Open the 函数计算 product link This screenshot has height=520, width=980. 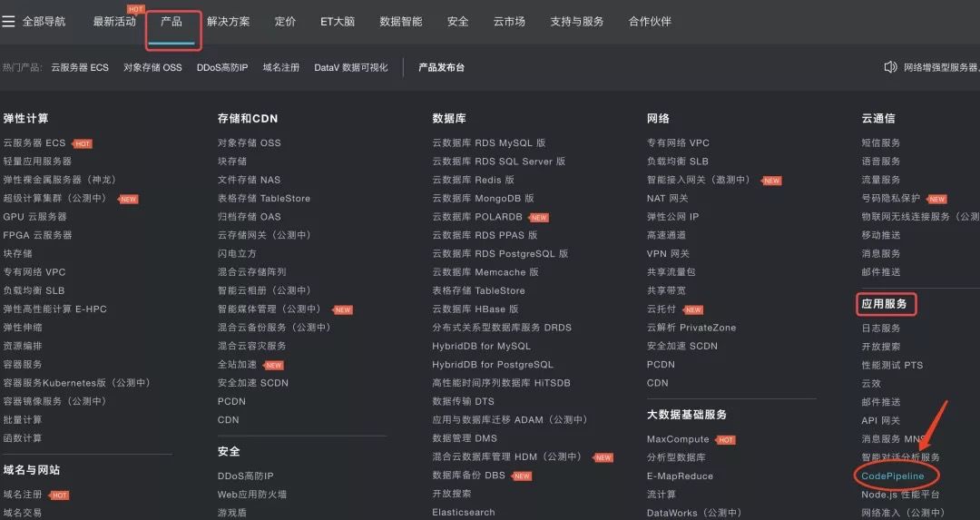23,438
